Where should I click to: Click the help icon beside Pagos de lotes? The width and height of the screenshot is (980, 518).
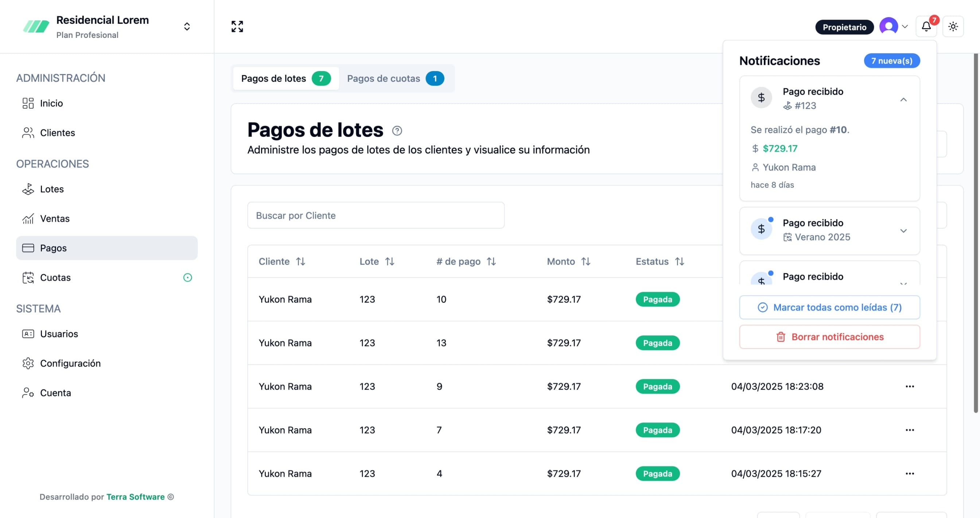(x=397, y=131)
